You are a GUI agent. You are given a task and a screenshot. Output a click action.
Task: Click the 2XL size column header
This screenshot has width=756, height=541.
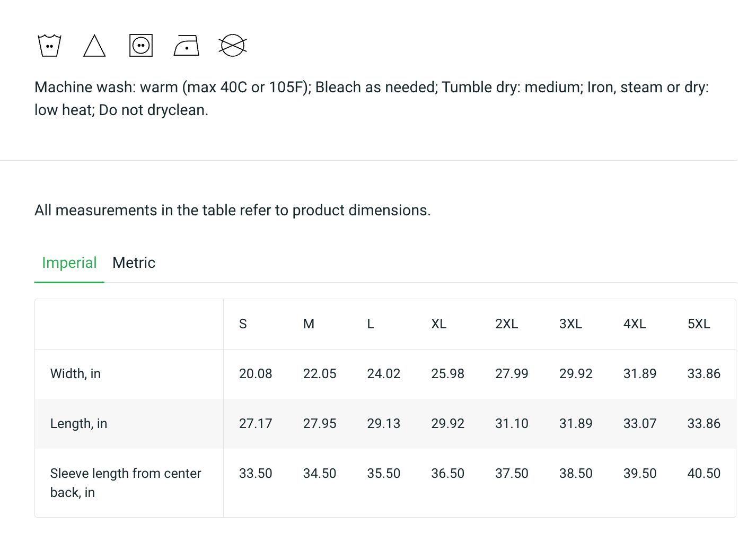click(507, 324)
